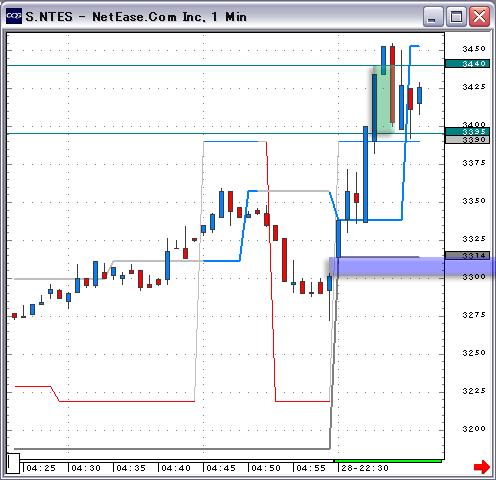Click the CQG icon in title bar
This screenshot has width=496, height=480.
click(14, 16)
